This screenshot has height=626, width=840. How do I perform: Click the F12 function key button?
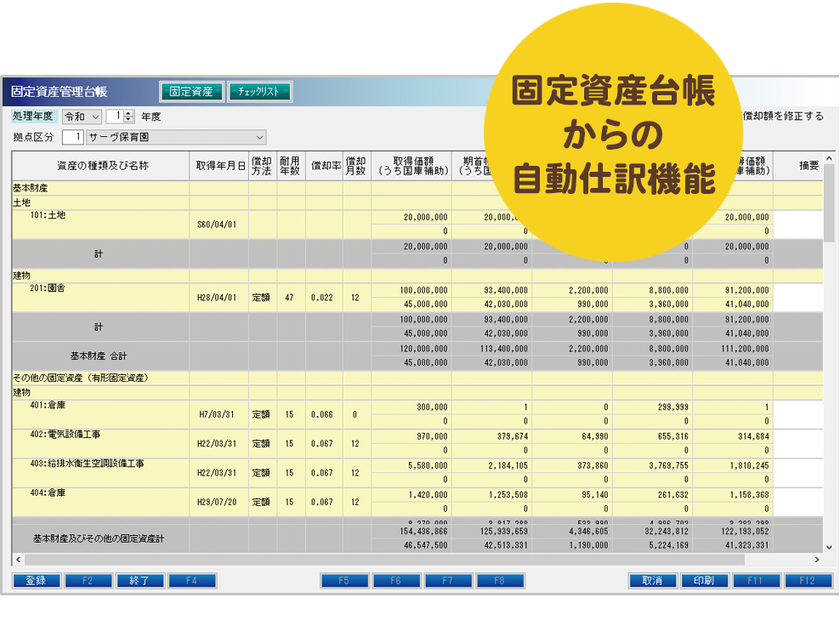[808, 581]
